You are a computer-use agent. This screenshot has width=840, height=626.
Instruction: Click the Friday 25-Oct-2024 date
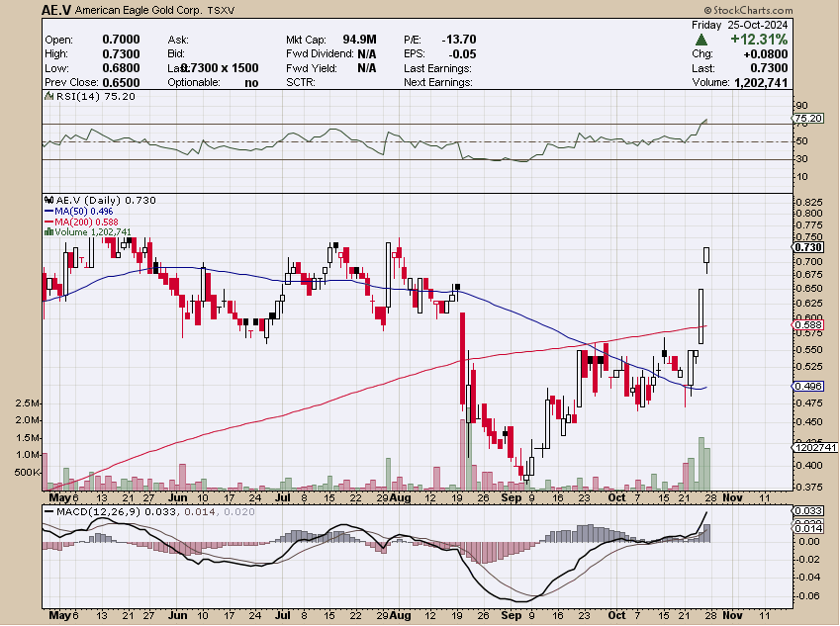739,25
